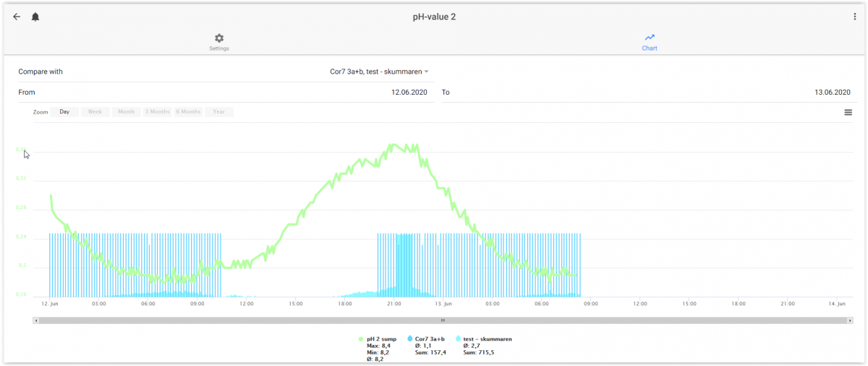Switch to the Chart tab

click(650, 42)
